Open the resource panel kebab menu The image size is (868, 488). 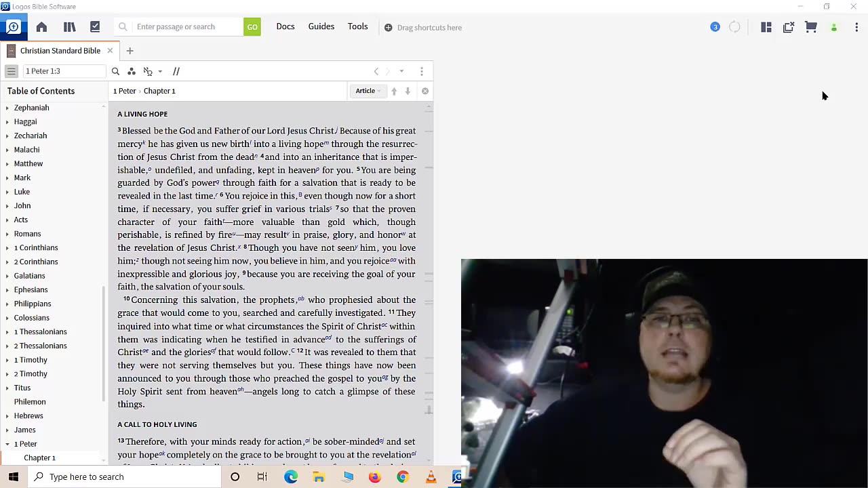421,71
